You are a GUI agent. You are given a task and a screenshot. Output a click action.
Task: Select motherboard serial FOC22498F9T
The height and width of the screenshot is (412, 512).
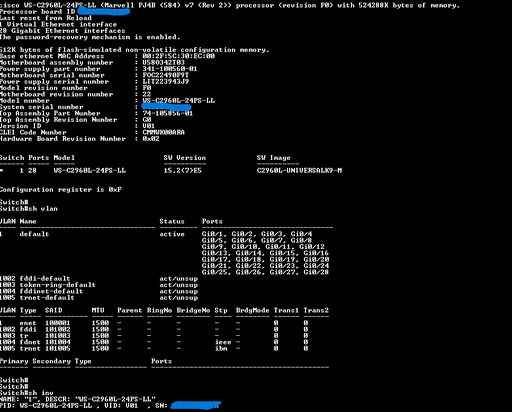(x=166, y=75)
